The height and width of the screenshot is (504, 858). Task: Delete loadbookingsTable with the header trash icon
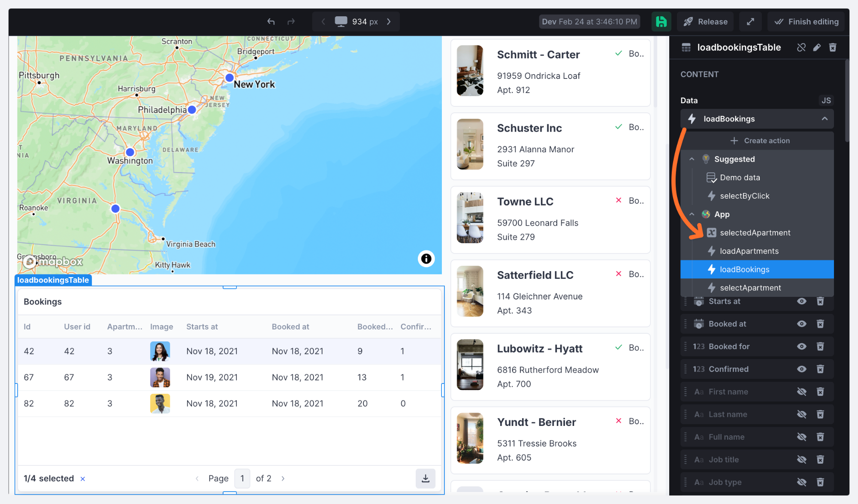833,48
